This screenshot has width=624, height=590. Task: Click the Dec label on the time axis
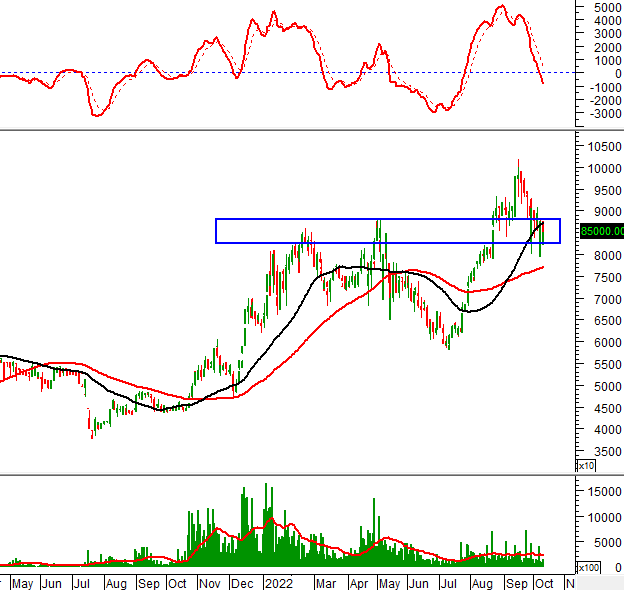click(x=242, y=584)
